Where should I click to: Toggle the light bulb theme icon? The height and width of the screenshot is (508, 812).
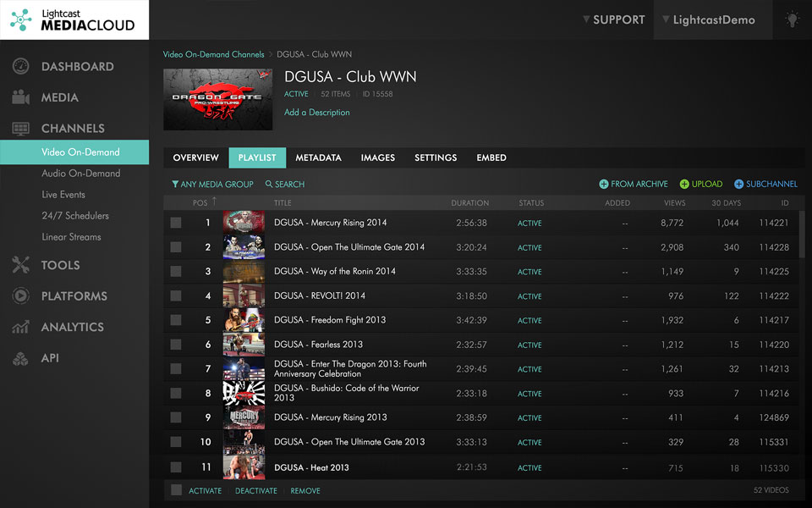click(792, 19)
